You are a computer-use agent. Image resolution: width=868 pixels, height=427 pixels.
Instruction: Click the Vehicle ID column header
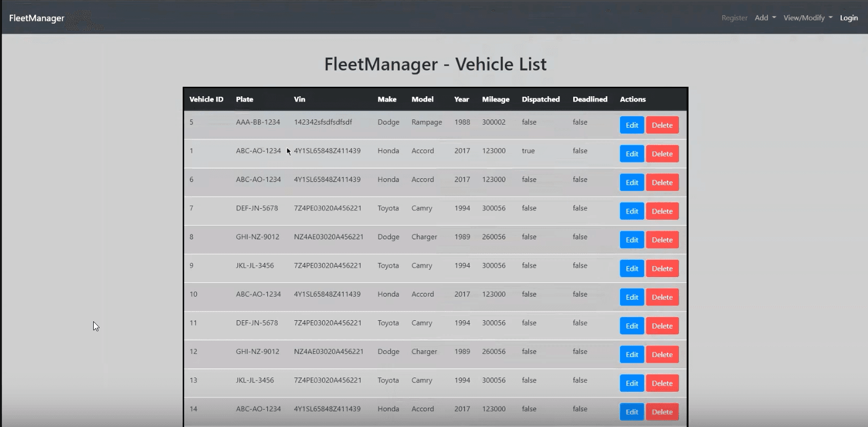(206, 99)
